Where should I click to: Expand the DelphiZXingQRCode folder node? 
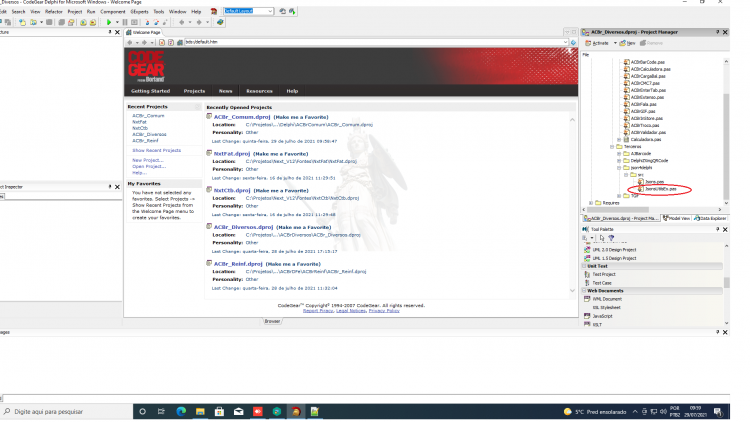click(x=619, y=161)
